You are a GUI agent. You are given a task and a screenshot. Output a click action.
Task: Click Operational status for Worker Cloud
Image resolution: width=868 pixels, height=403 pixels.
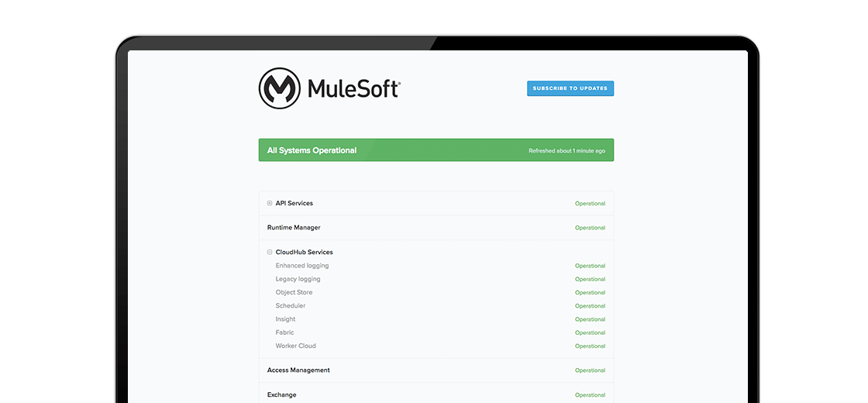point(590,346)
